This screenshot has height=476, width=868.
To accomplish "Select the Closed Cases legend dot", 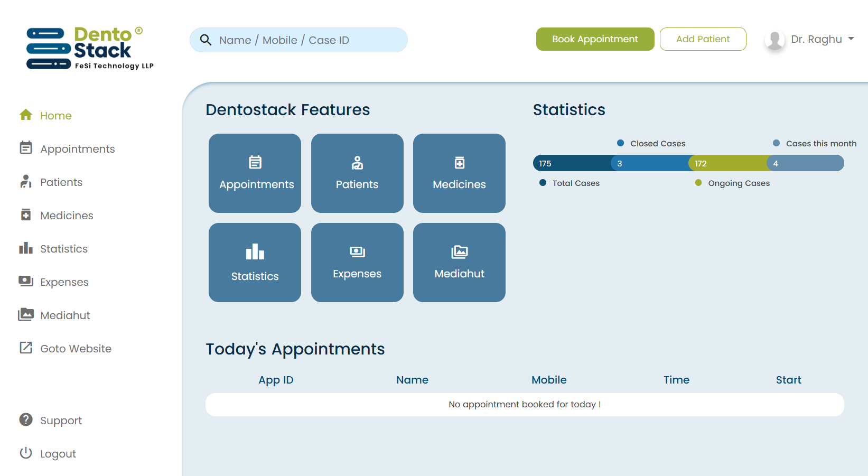I will 620,143.
